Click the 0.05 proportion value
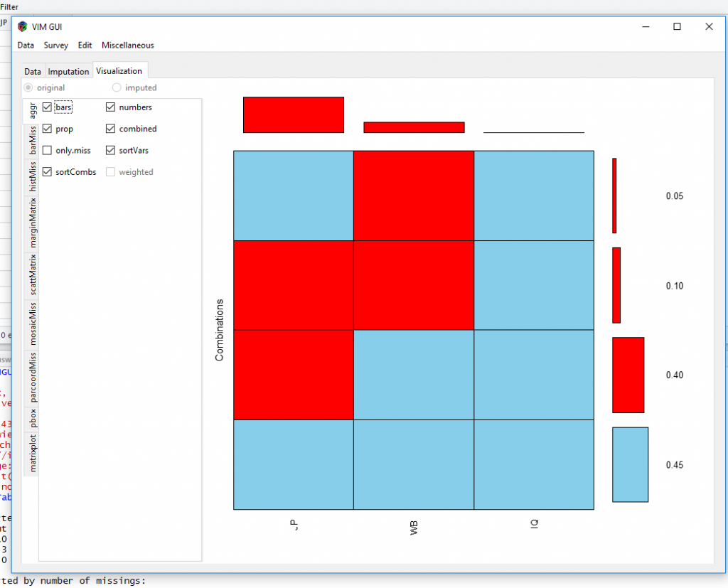Image resolution: width=728 pixels, height=588 pixels. (674, 196)
